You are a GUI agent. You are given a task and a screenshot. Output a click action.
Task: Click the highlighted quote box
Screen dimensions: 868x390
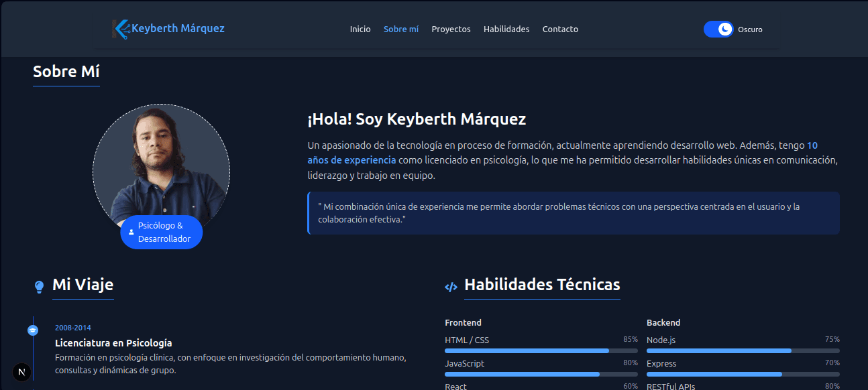point(574,212)
